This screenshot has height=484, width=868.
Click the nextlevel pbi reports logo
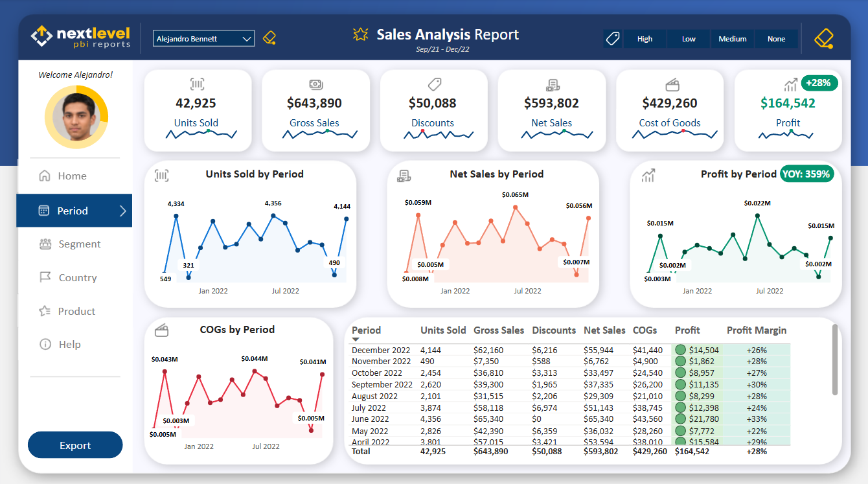click(80, 35)
